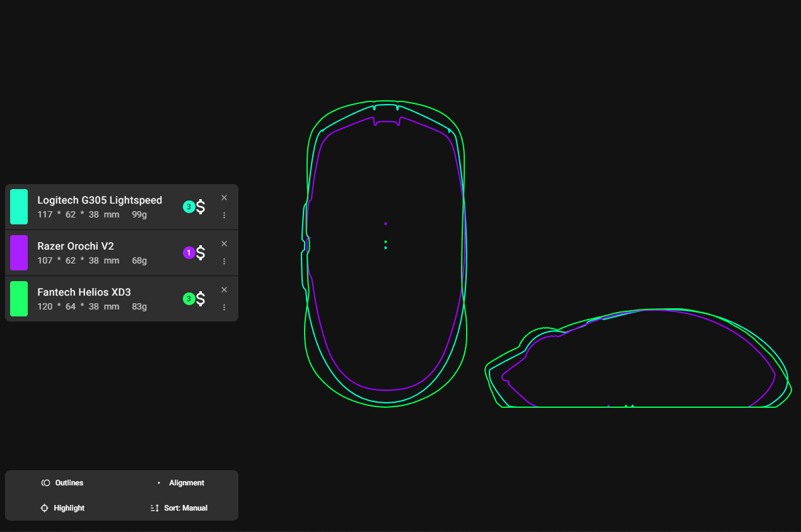The width and height of the screenshot is (801, 532).
Task: Change the Sort: Manual setting
Action: (179, 508)
